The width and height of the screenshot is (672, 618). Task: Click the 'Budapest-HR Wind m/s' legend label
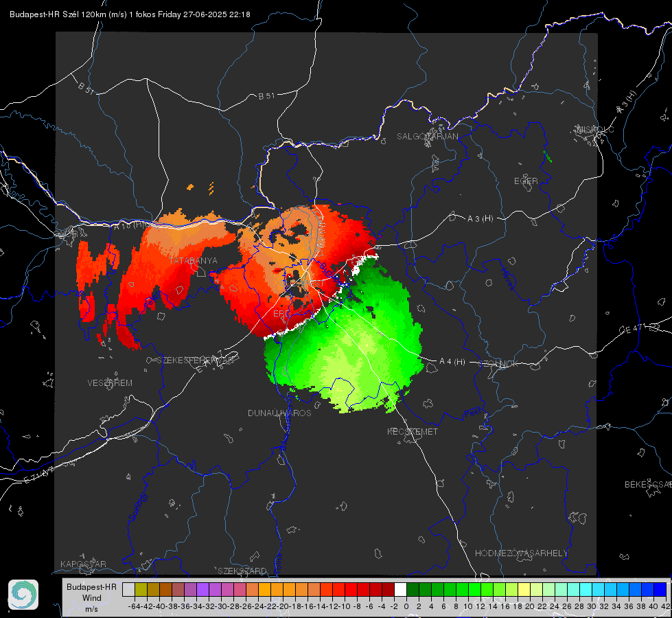[91, 598]
